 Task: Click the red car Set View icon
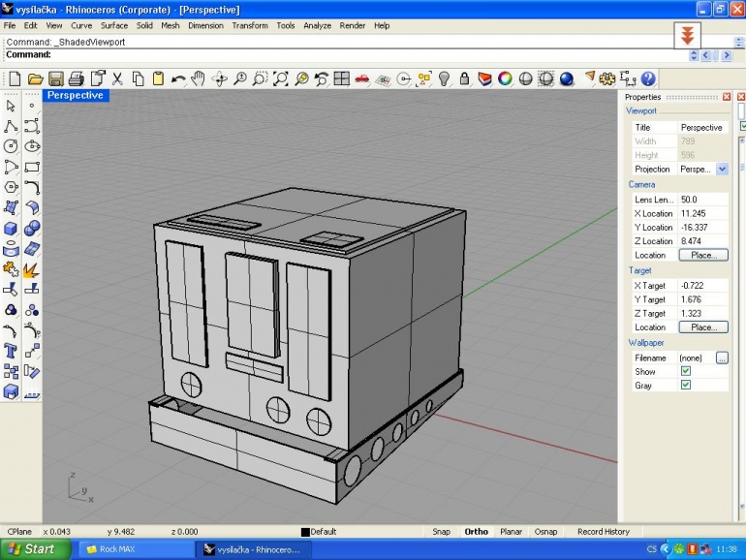pyautogui.click(x=362, y=78)
